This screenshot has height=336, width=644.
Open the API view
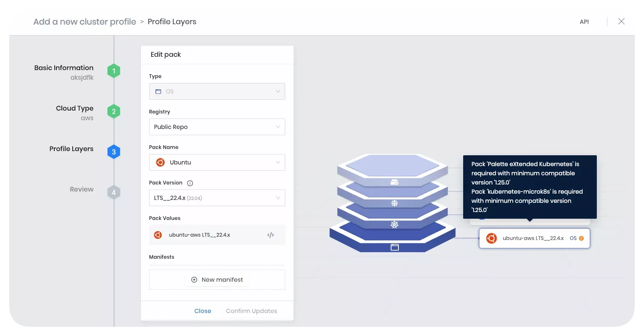(x=584, y=22)
